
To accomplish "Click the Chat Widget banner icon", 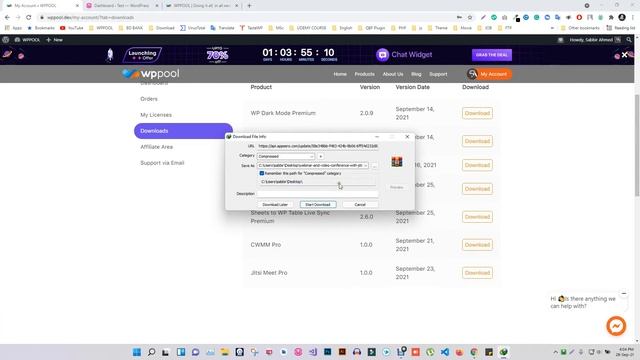I will (382, 55).
